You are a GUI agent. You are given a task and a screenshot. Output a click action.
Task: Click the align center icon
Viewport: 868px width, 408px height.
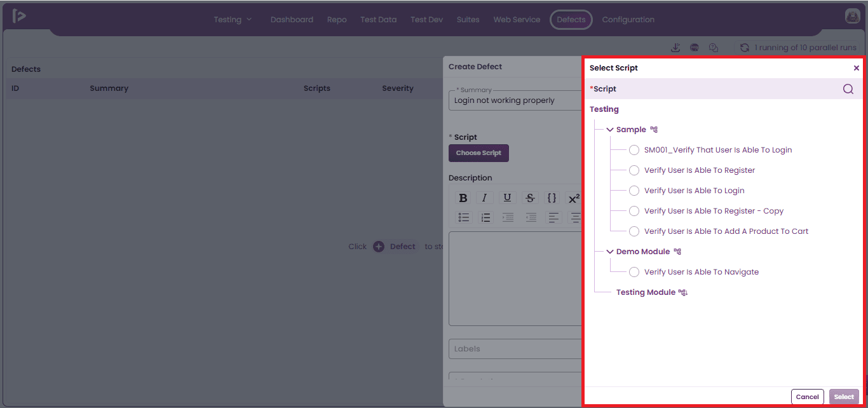[x=575, y=217]
